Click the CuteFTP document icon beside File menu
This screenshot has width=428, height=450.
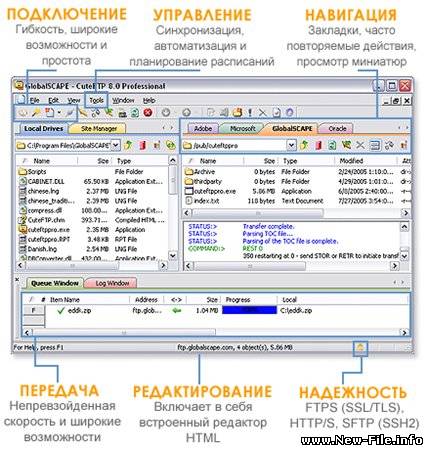[21, 100]
